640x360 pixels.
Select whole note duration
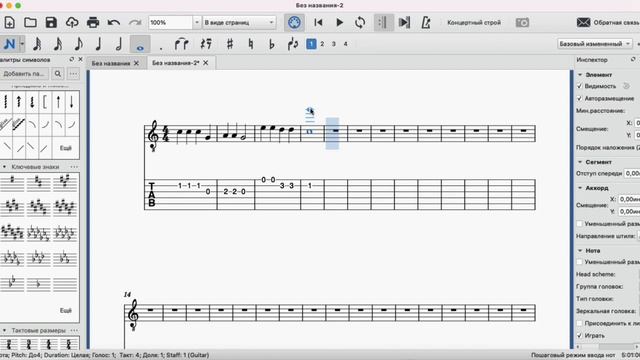(140, 44)
